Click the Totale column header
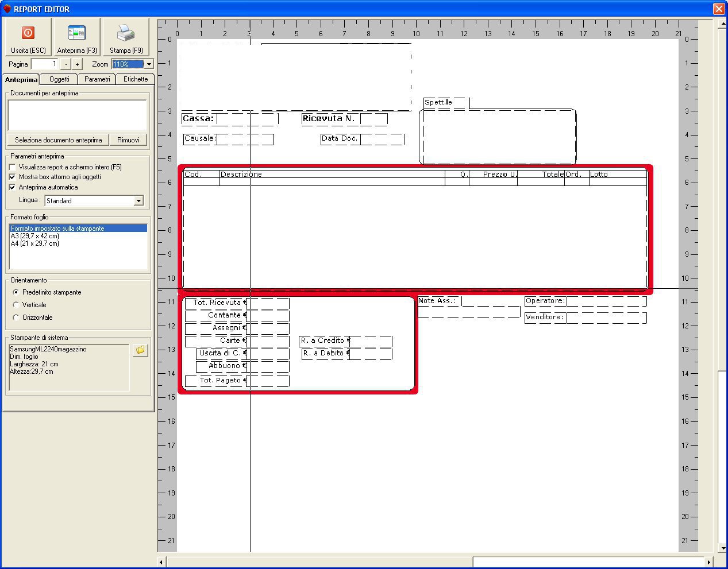Viewport: 728px width, 569px height. click(x=541, y=175)
